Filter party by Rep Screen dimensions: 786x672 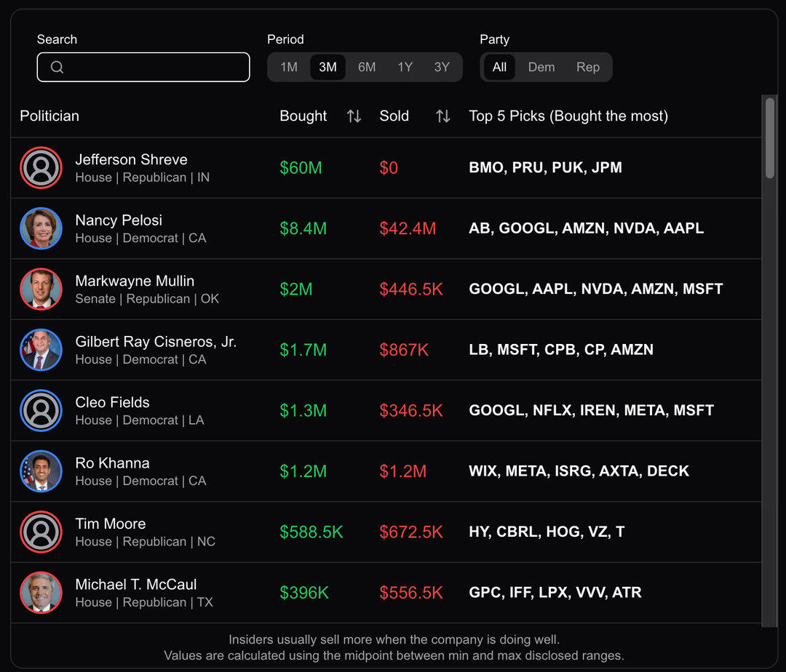(588, 67)
